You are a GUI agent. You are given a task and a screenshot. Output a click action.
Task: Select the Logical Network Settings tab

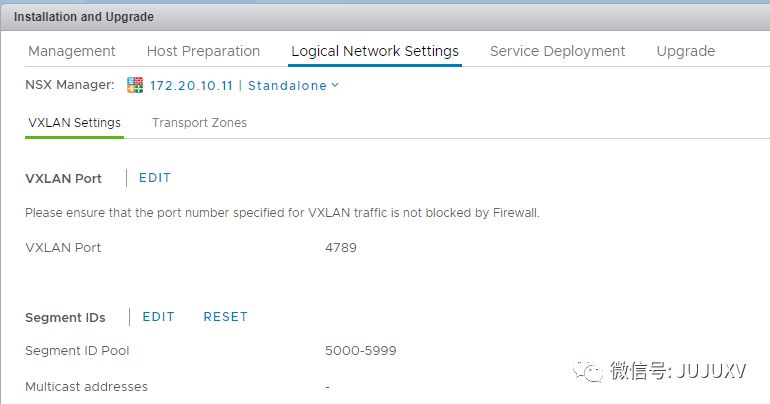pyautogui.click(x=375, y=51)
